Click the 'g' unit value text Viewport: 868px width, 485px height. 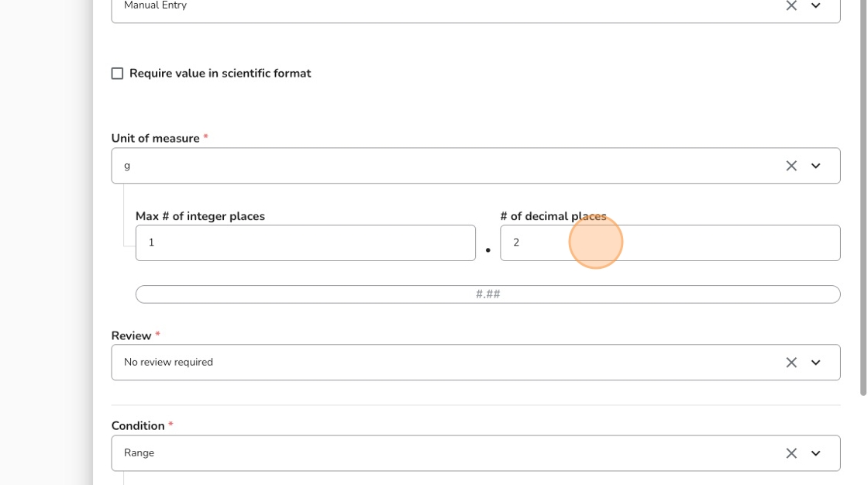point(127,166)
